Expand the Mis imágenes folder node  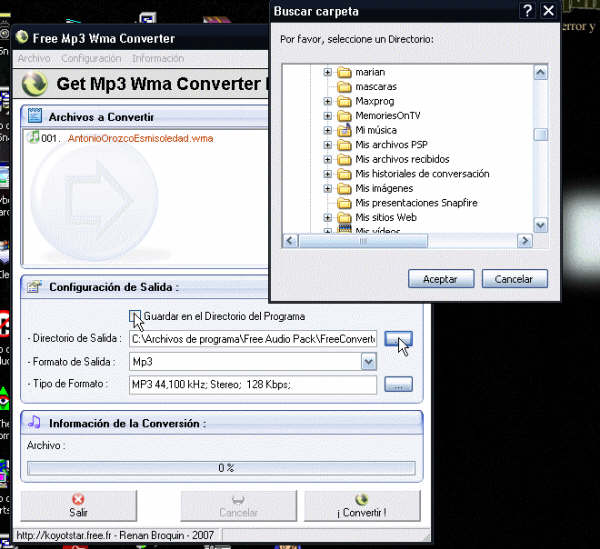tap(328, 188)
